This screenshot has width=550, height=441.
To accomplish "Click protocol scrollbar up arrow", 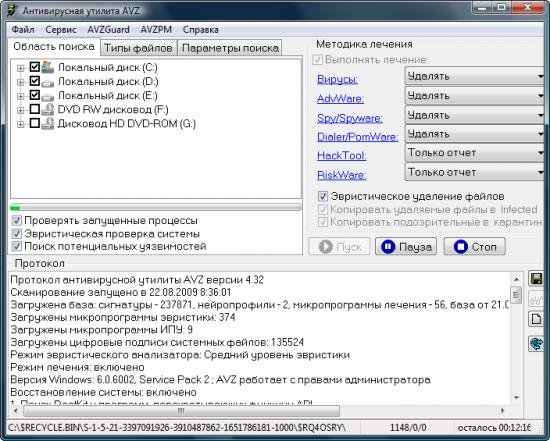I will (516, 280).
